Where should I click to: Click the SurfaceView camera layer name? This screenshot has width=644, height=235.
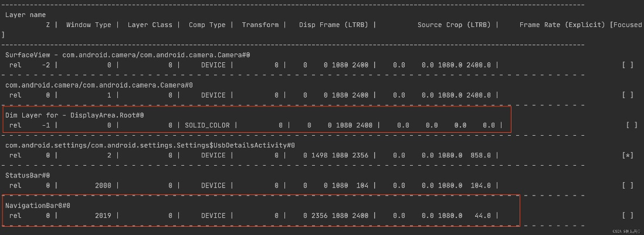click(128, 55)
